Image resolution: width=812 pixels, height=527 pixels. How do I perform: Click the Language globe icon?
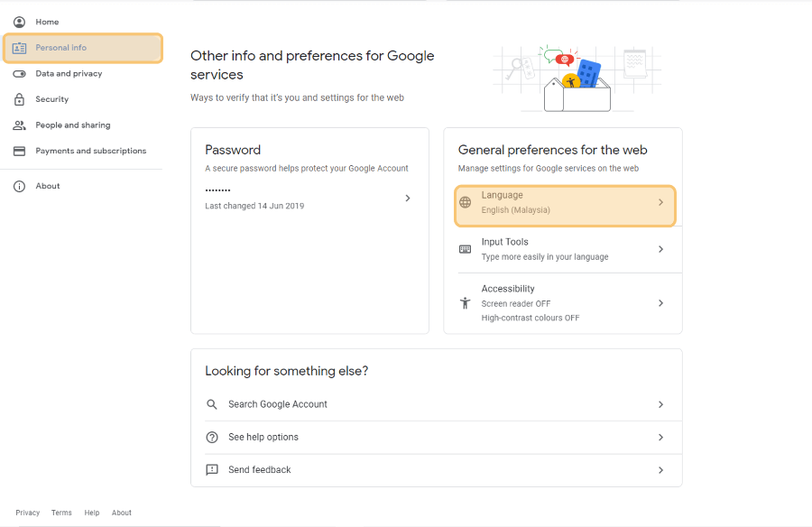(465, 202)
